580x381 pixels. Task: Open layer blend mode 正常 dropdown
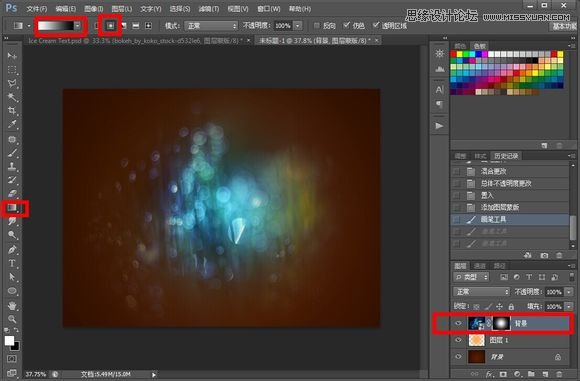pos(482,292)
